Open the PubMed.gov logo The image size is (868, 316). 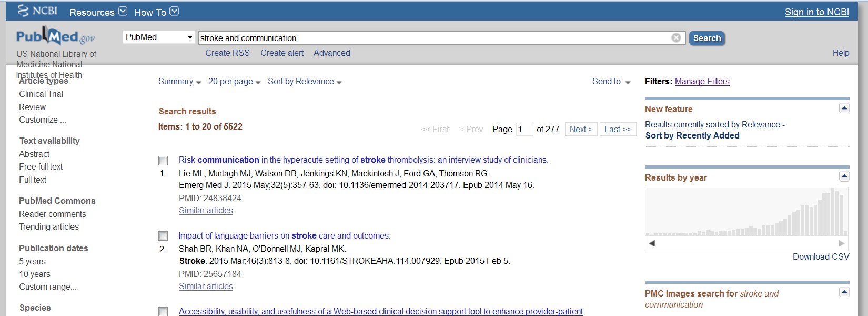pos(55,36)
